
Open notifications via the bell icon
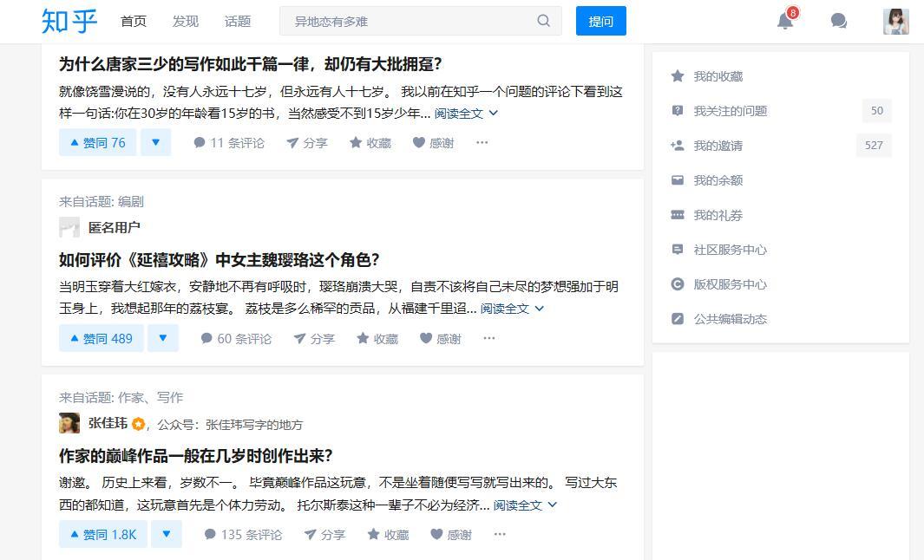[x=785, y=21]
